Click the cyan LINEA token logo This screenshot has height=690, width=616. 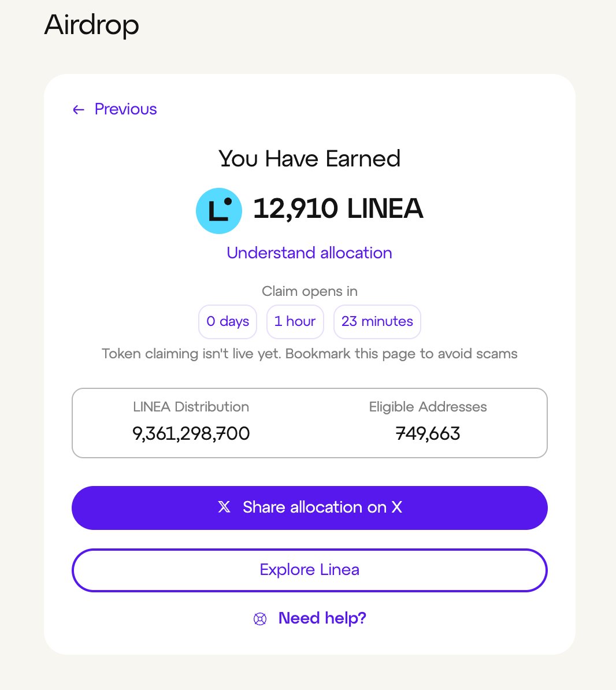pyautogui.click(x=218, y=211)
